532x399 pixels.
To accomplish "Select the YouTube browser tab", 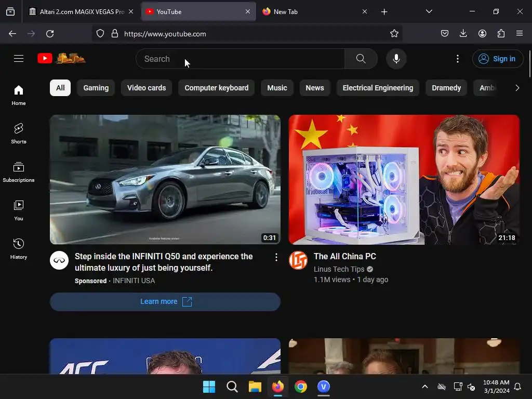I will point(198,12).
